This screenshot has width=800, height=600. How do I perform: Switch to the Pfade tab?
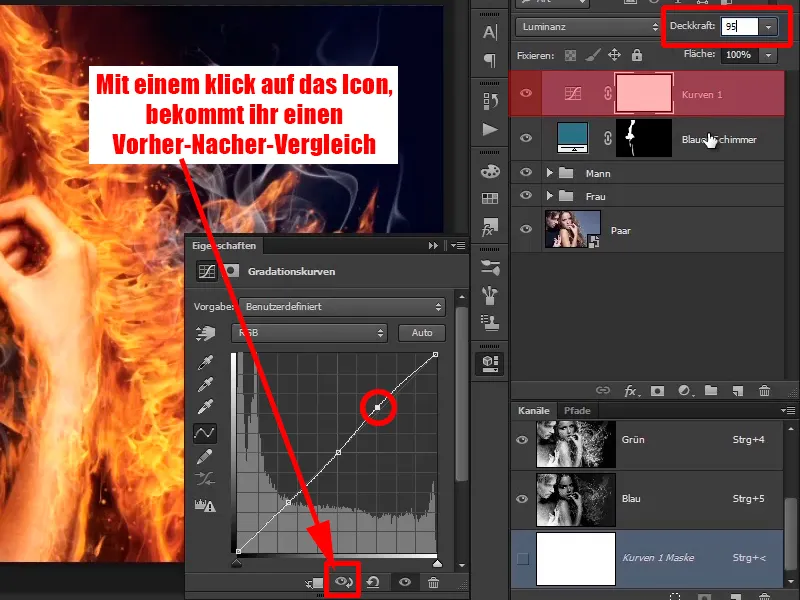click(x=577, y=410)
